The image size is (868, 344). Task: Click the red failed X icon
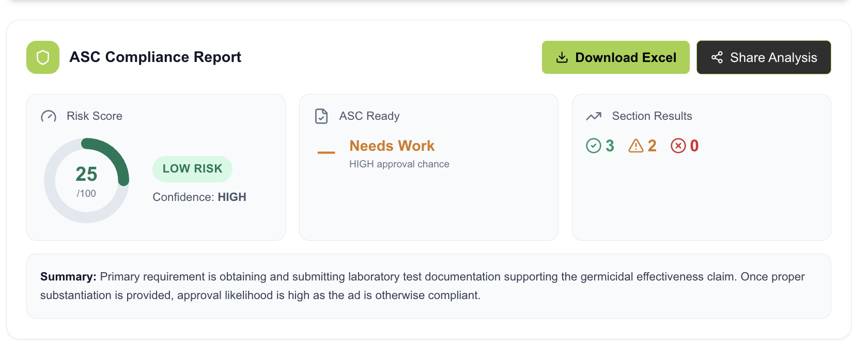pos(678,146)
